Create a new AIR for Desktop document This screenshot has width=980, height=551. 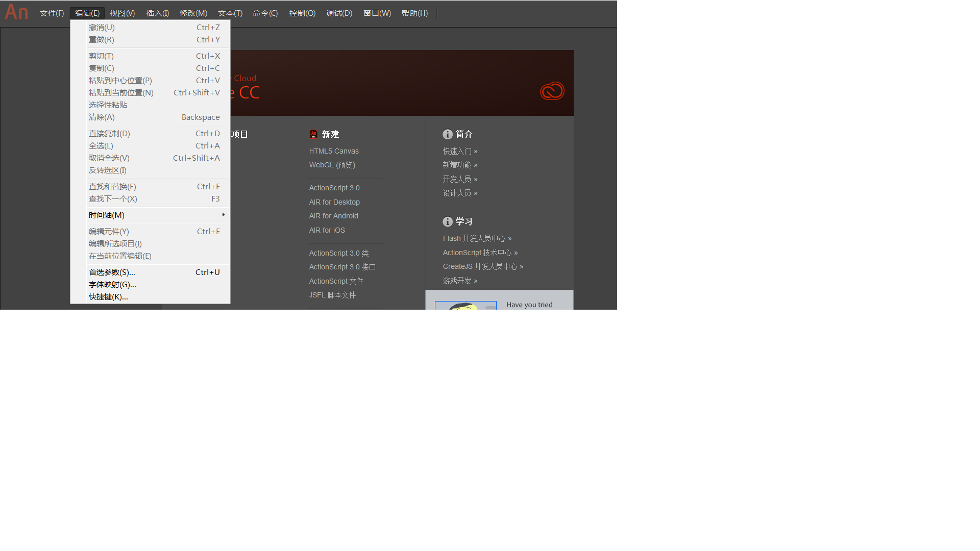pyautogui.click(x=334, y=202)
